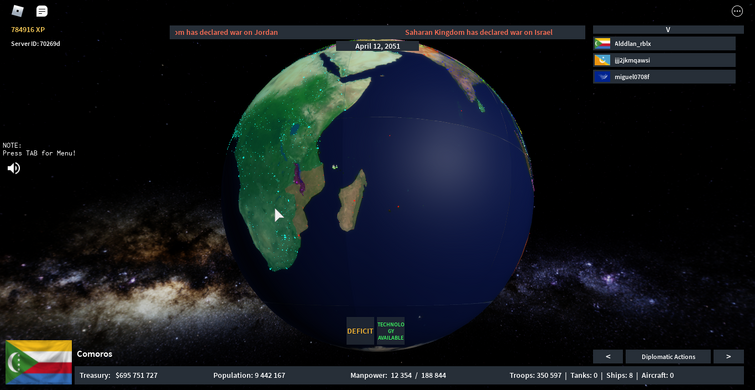Mute game sound with the speaker icon
Image resolution: width=755 pixels, height=390 pixels.
[x=13, y=168]
